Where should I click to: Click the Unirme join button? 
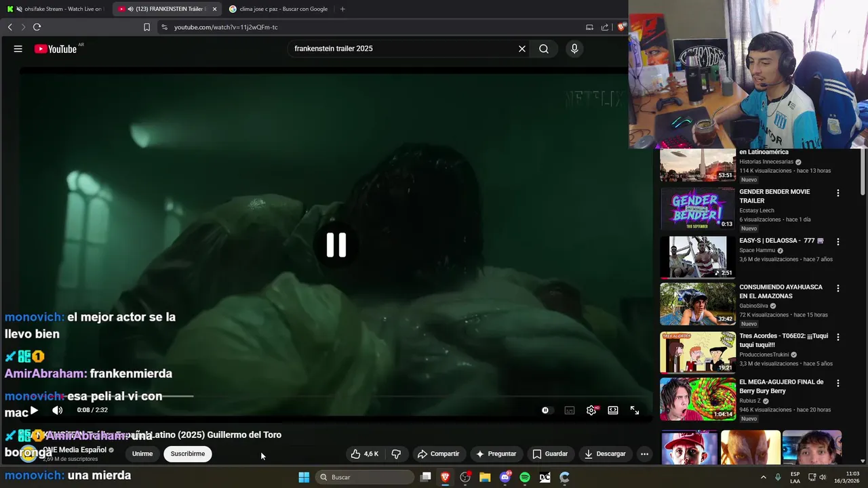coord(142,454)
